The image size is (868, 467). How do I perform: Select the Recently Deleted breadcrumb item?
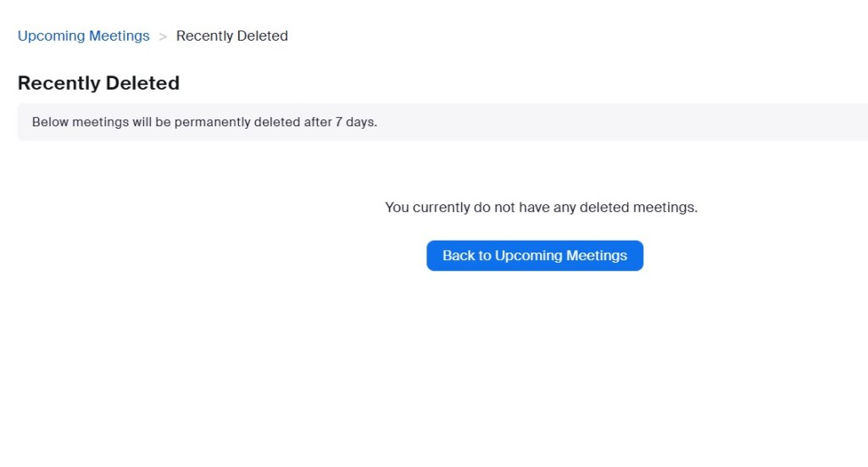[x=231, y=36]
